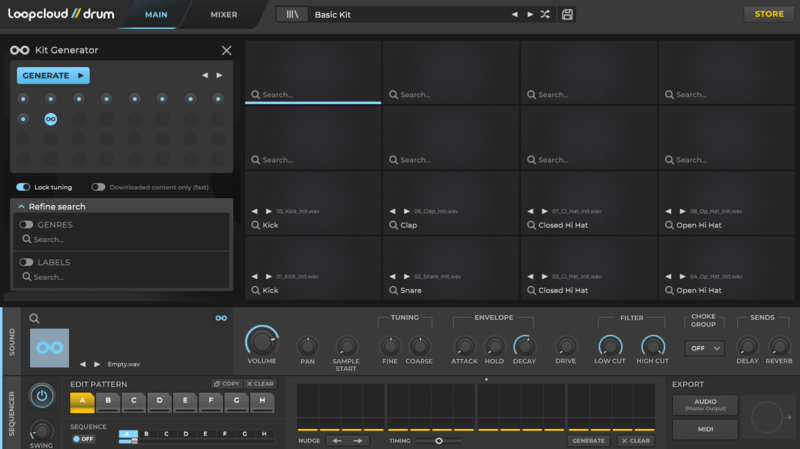Viewport: 800px width, 449px height.
Task: Select the highlighted infinity pad in Kit Generator
Action: pos(50,119)
